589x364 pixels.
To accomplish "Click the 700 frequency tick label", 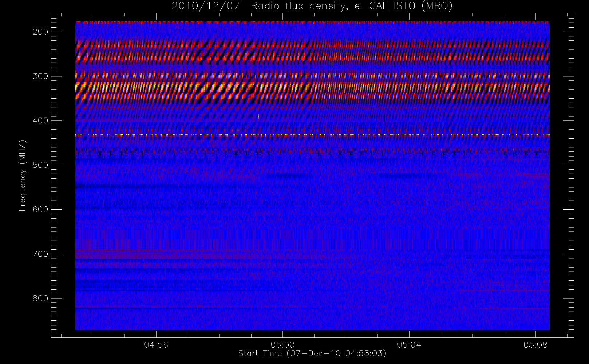I will tap(40, 254).
